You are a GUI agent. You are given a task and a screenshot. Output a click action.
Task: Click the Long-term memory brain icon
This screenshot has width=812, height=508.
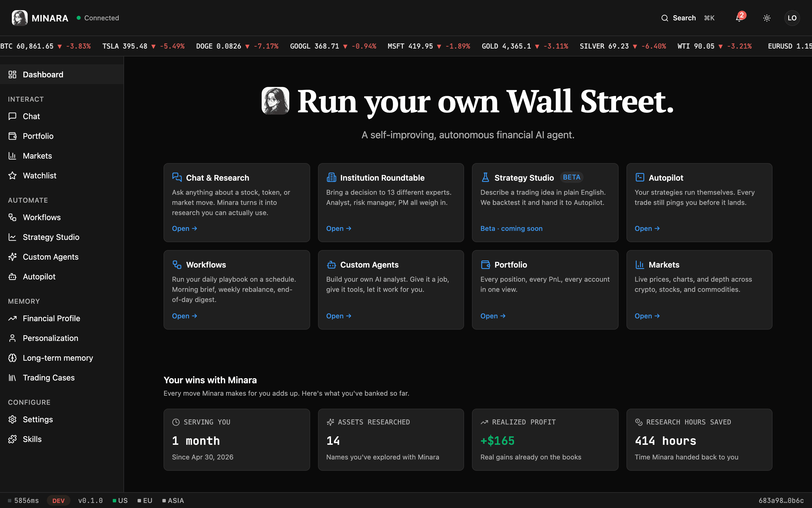pos(12,358)
